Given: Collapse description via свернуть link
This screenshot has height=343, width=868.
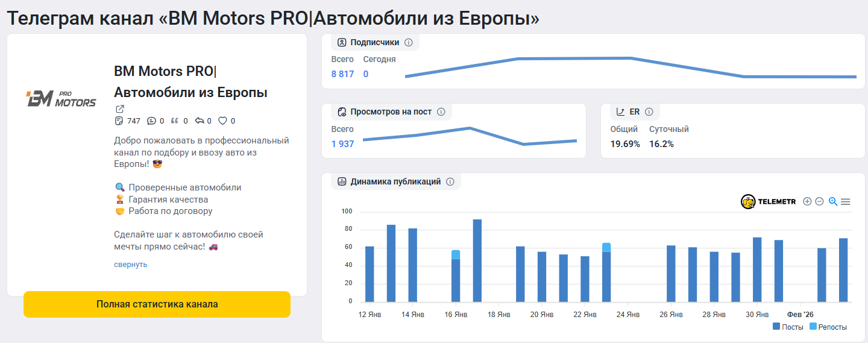Looking at the screenshot, I should click(130, 264).
